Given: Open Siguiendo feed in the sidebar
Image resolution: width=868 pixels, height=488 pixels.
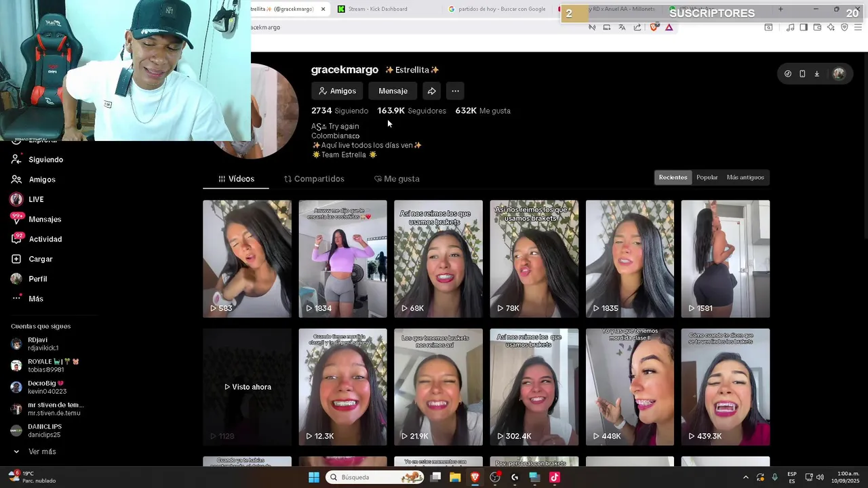Looking at the screenshot, I should coord(37,160).
